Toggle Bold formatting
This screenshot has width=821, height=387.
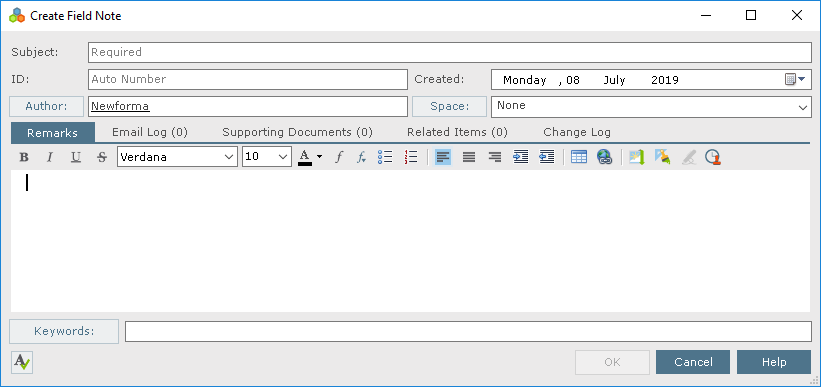point(24,157)
